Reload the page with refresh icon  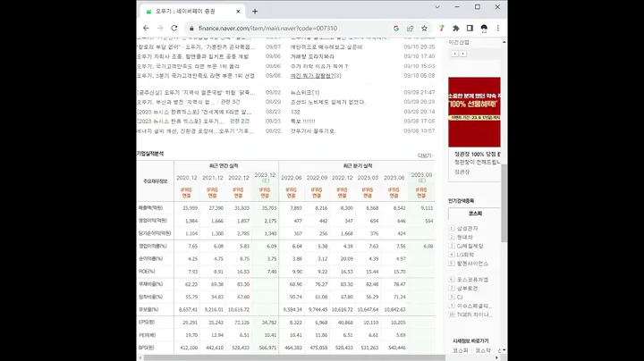(x=174, y=29)
